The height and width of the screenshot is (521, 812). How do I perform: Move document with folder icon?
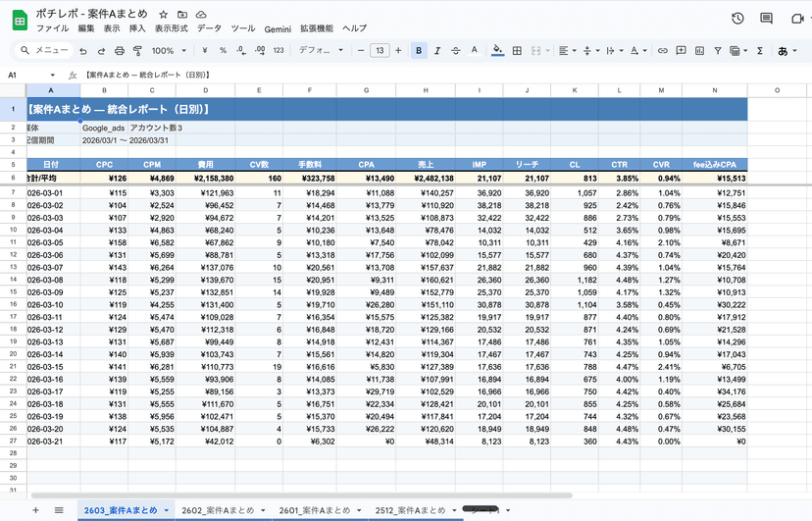pos(182,15)
